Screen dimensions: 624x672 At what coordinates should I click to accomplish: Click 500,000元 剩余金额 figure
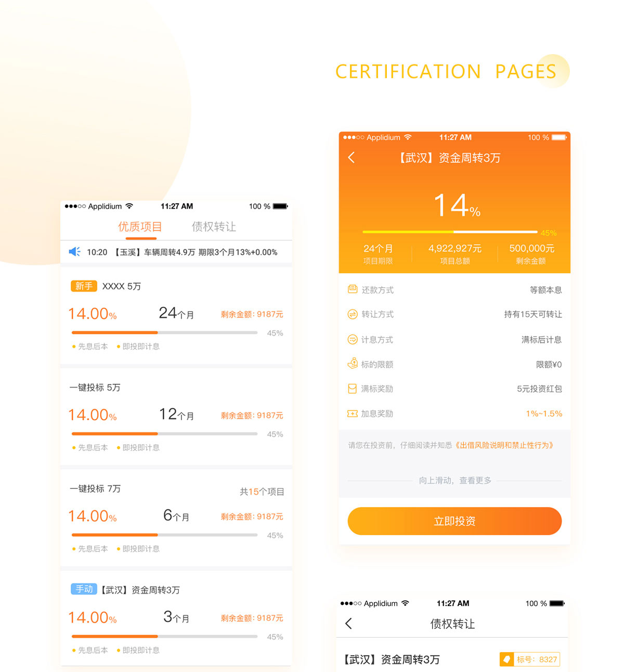[531, 249]
